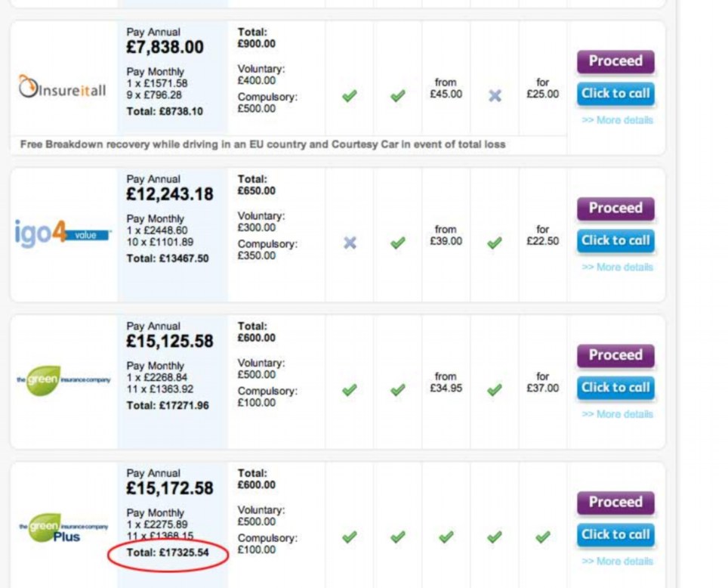Viewport: 728px width, 588px height.
Task: Click the green insurance Plus logo
Action: coord(62,528)
